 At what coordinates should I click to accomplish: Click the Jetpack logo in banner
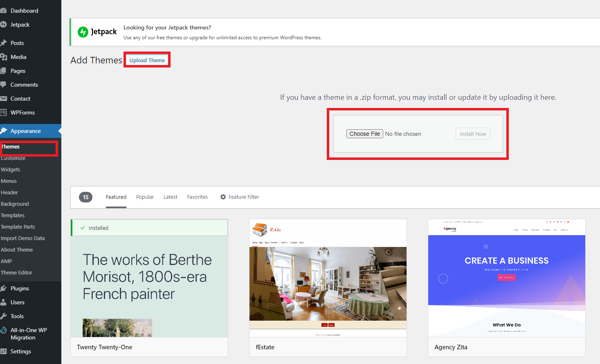coord(97,32)
